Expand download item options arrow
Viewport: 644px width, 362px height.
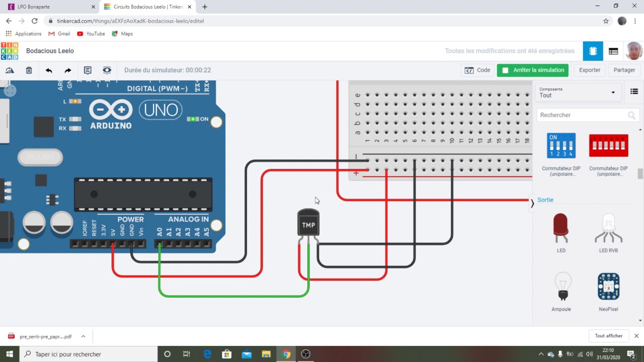point(84,336)
